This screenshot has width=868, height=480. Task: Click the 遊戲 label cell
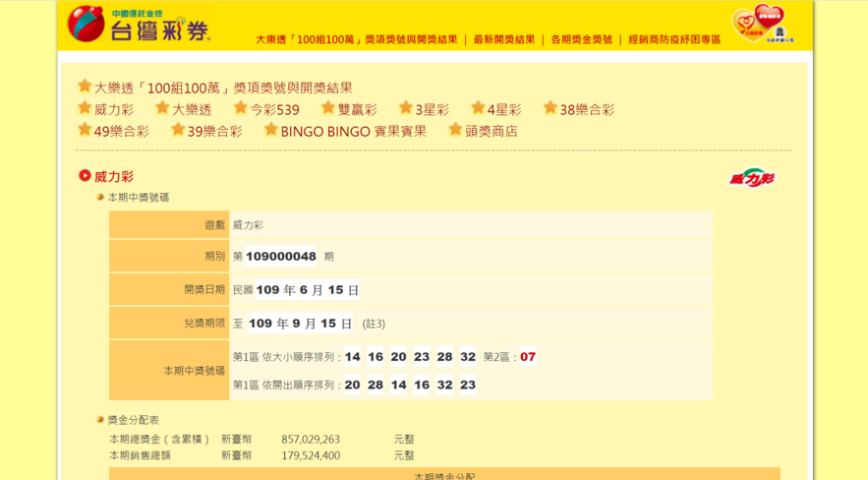click(x=169, y=225)
